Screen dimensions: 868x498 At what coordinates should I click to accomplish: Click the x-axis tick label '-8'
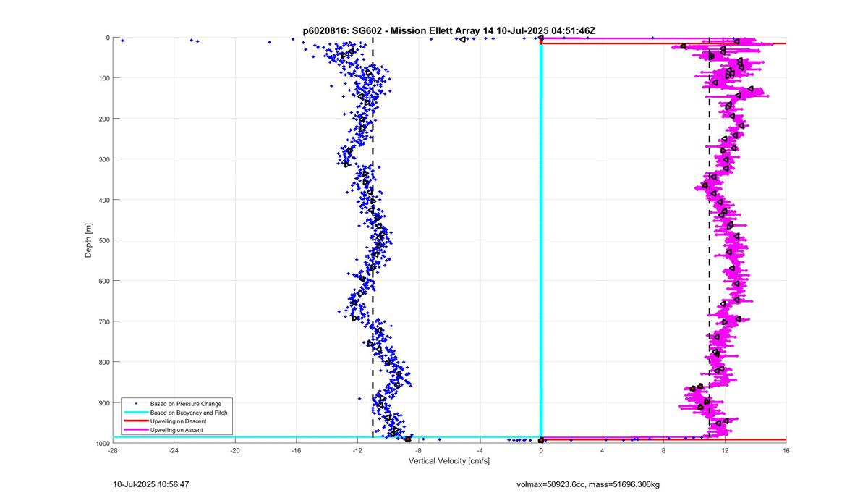[419, 450]
